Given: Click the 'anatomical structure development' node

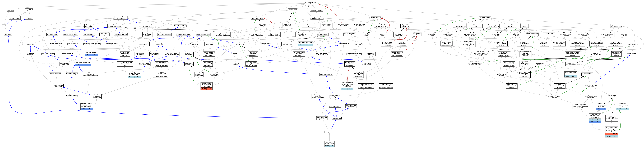Looking at the screenshot, I should tap(121, 18).
